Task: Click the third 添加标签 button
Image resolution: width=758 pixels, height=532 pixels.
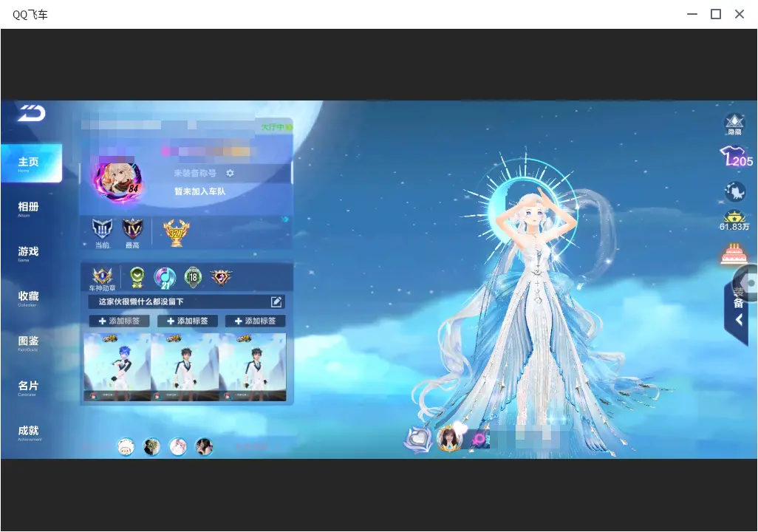Action: pyautogui.click(x=255, y=321)
